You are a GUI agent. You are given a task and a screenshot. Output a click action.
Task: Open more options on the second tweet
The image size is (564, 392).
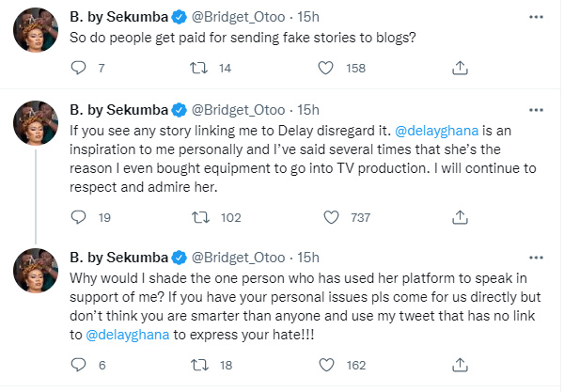[x=536, y=110]
